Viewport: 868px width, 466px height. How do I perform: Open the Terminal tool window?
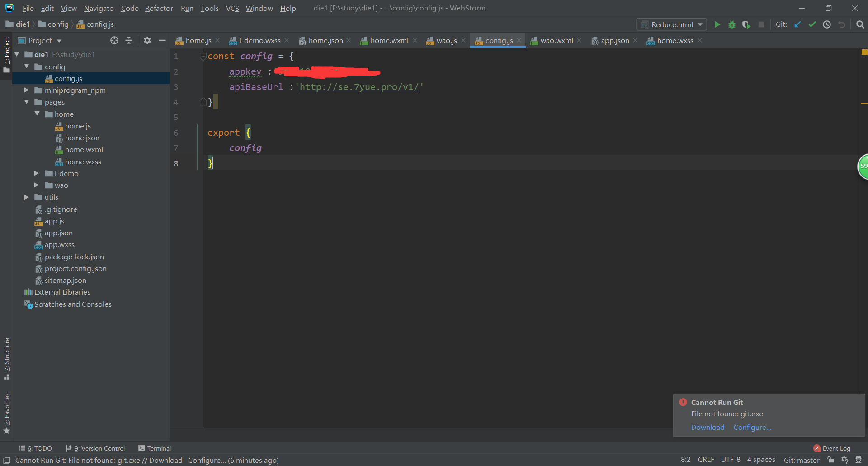[155, 448]
